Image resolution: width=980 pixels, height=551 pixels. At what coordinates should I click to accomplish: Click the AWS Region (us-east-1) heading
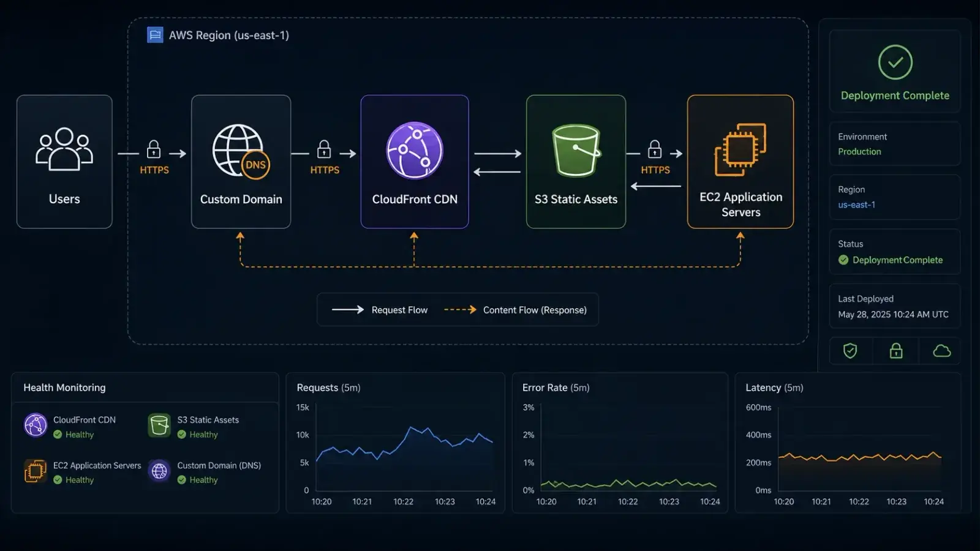point(228,36)
